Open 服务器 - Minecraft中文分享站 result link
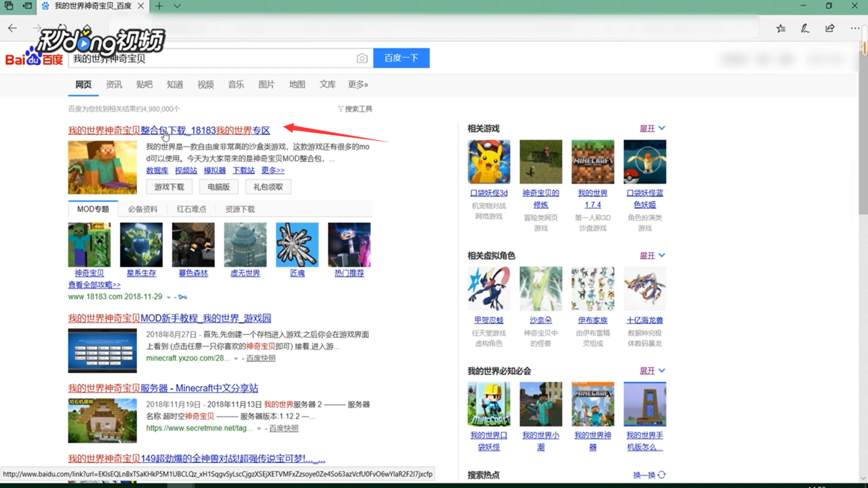868x488 pixels. pos(163,388)
